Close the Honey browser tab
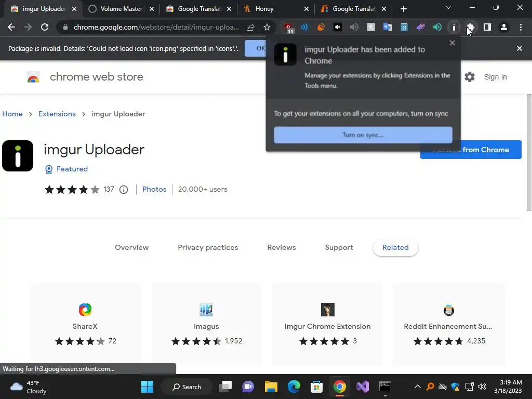Viewport: 532px width, 399px height. pyautogui.click(x=307, y=9)
